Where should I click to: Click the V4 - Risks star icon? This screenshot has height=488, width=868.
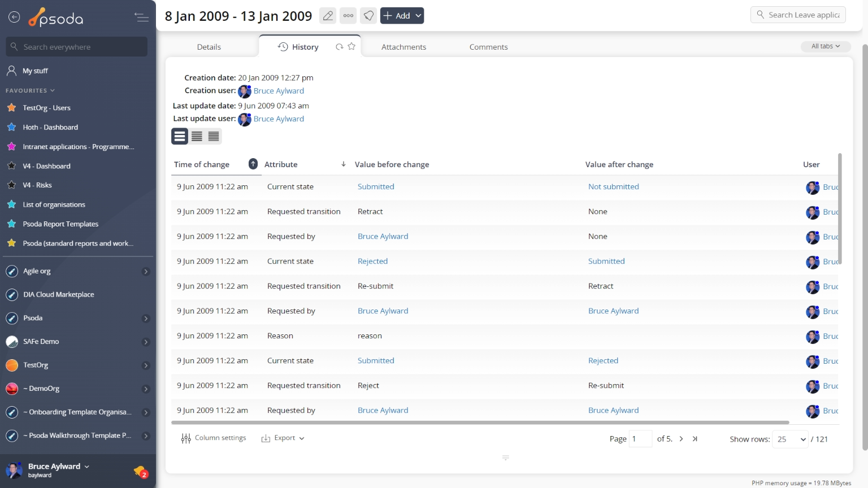(11, 185)
